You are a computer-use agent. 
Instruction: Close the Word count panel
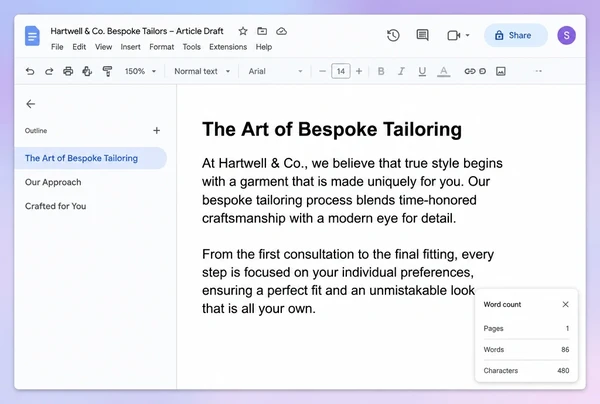pyautogui.click(x=565, y=305)
